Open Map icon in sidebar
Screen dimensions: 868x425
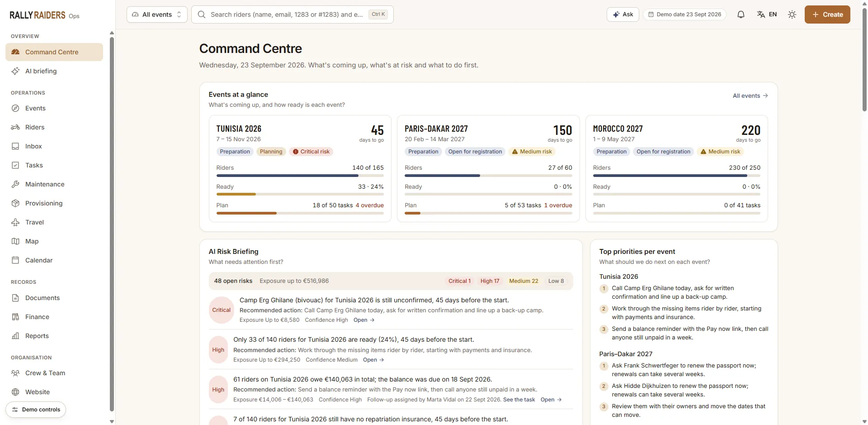pos(15,241)
